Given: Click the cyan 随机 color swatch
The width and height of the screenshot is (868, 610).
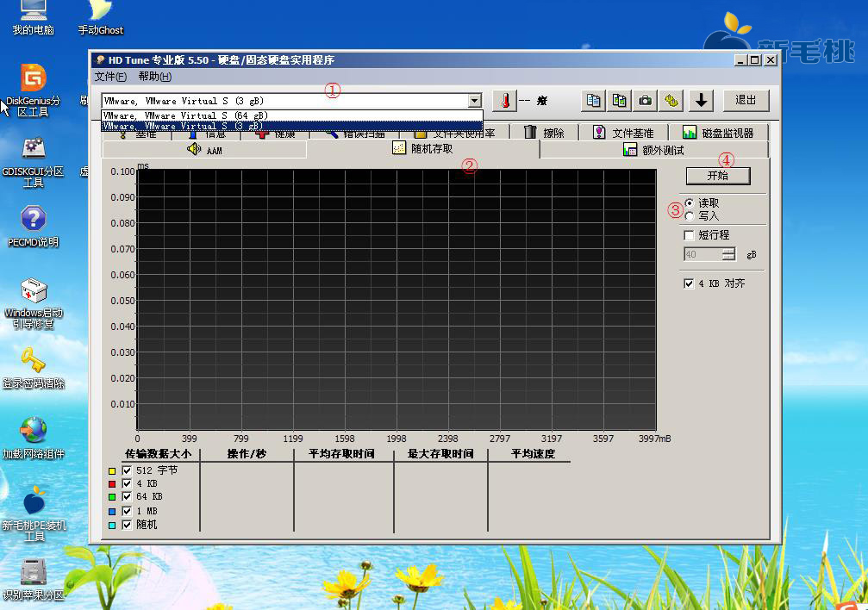Looking at the screenshot, I should [112, 526].
